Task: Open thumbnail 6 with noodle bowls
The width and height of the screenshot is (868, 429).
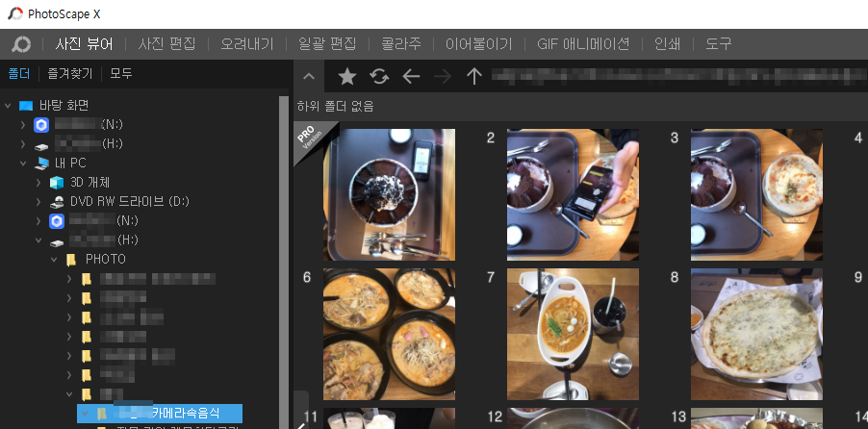Action: pyautogui.click(x=389, y=335)
